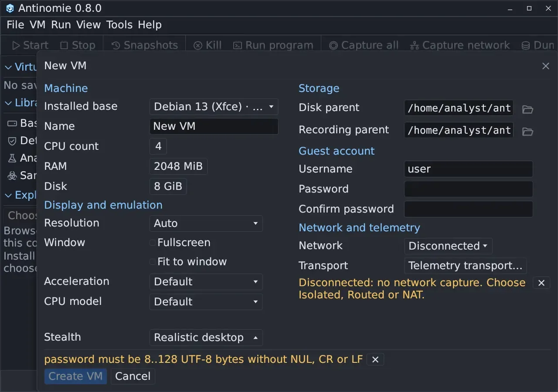This screenshot has height=392, width=558.
Task: Open the Tools menu
Action: [x=119, y=25]
